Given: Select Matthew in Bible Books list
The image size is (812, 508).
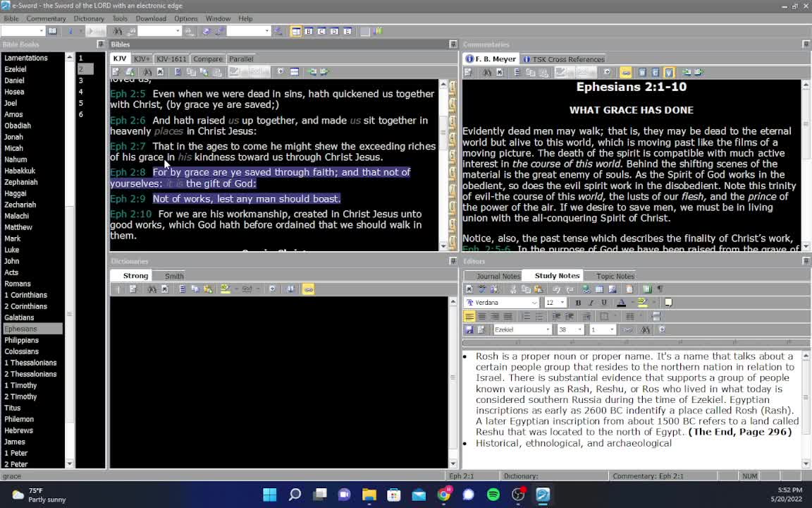Looking at the screenshot, I should click(18, 227).
